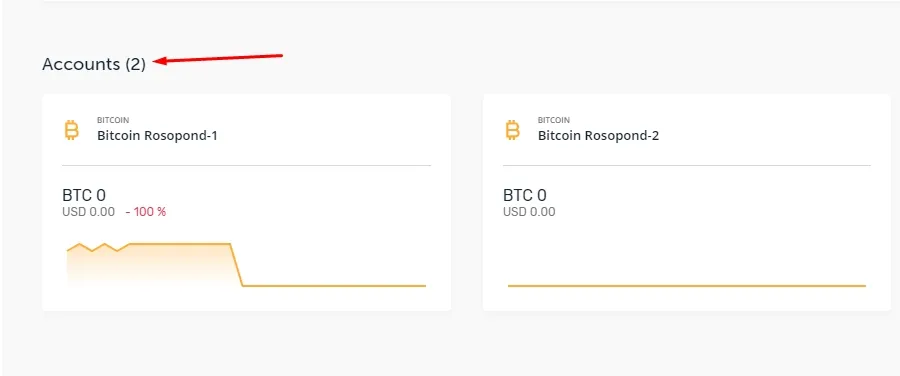Click the flat Rosopond-2 balance chart
This screenshot has width=900, height=376.
(x=686, y=285)
